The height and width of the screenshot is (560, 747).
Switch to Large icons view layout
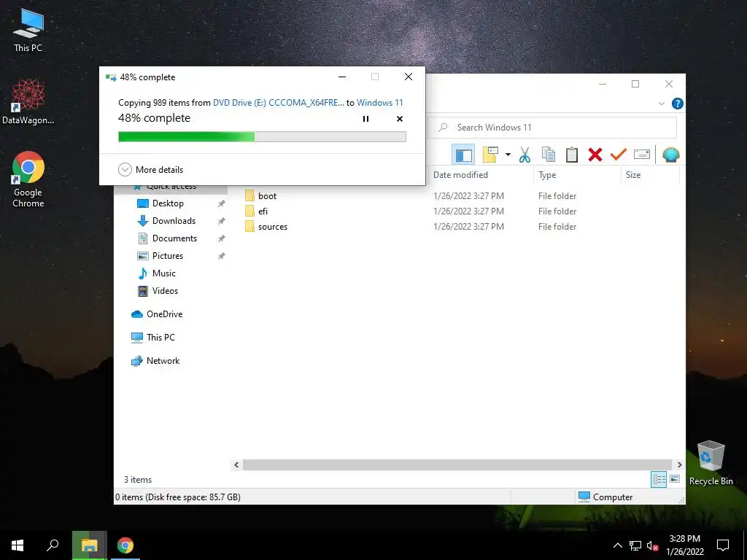[675, 479]
